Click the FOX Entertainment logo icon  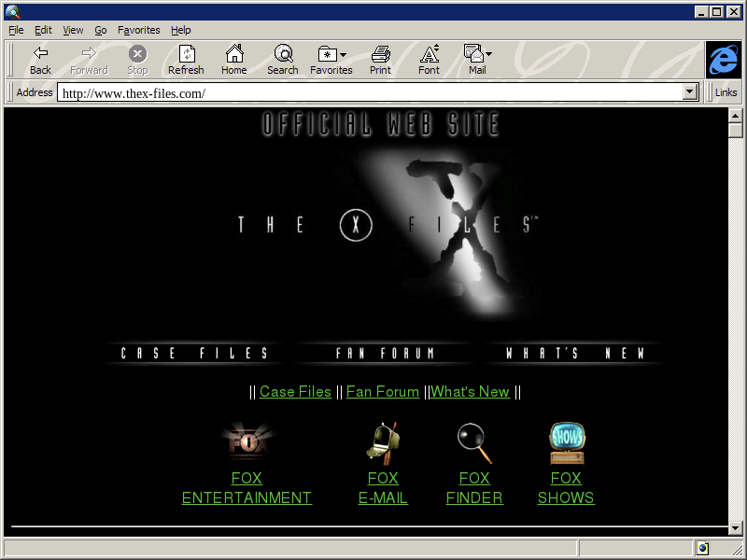tap(247, 442)
